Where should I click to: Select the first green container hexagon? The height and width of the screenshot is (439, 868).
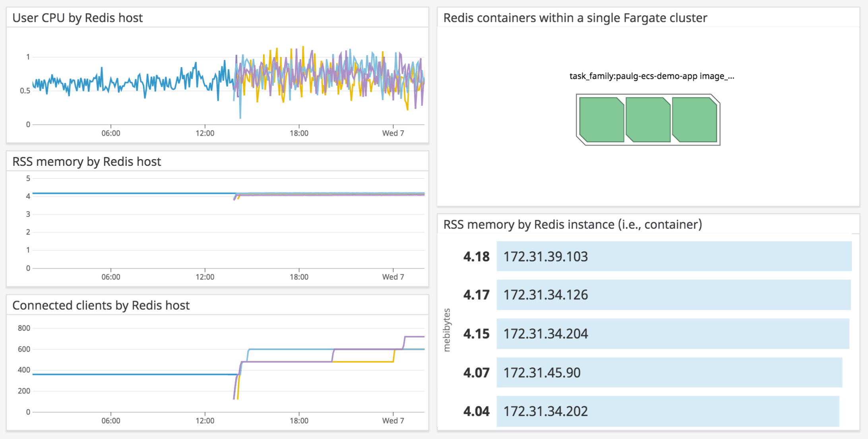(601, 120)
